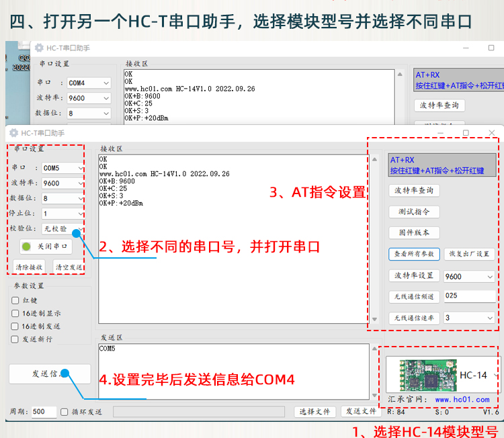The image size is (504, 438).
Task: Click the AT+RX info banner in front window
Action: [442, 165]
